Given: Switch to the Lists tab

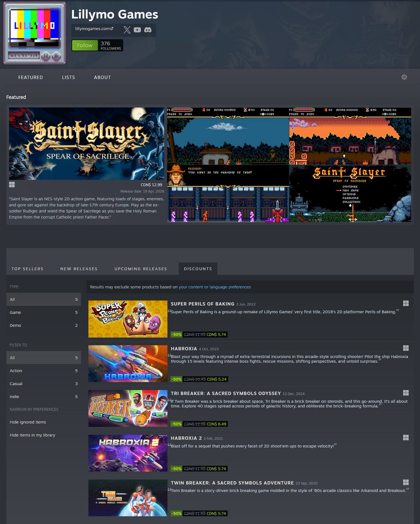Looking at the screenshot, I should 69,77.
